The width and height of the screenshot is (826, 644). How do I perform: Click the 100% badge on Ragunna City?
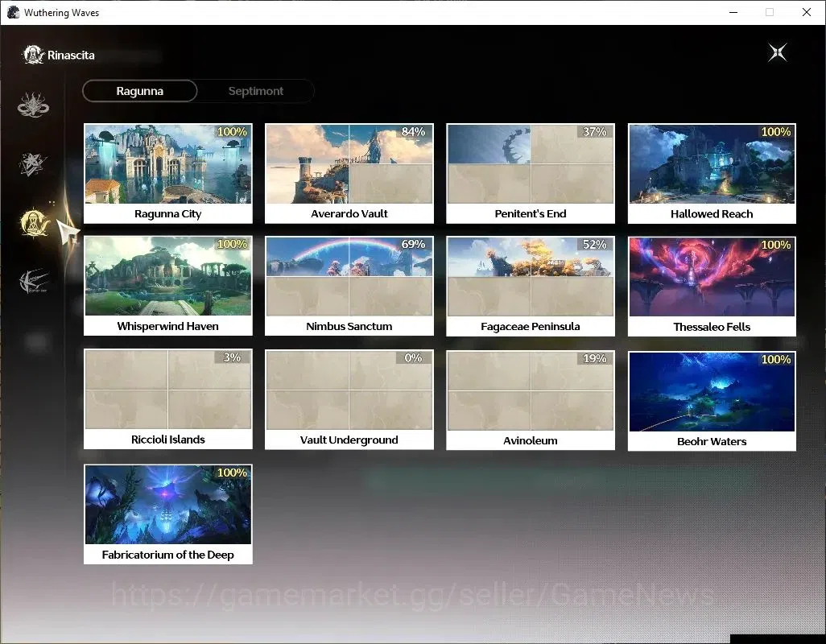(233, 132)
